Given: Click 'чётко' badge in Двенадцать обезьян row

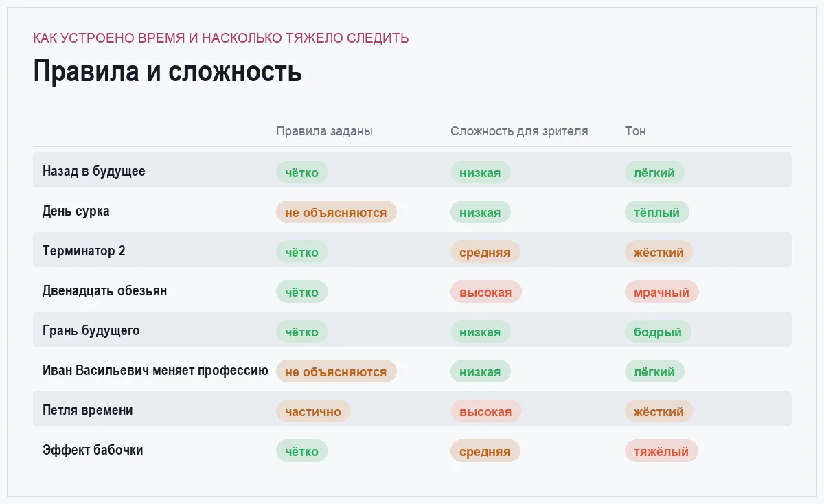Looking at the screenshot, I should (x=302, y=292).
